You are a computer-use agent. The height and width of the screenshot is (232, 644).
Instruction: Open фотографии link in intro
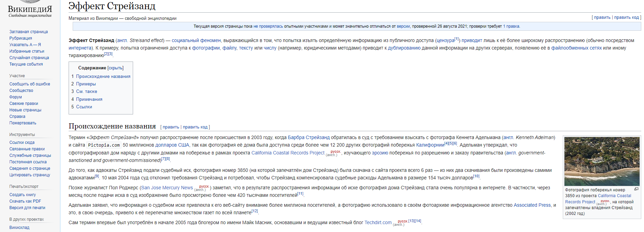tap(206, 48)
